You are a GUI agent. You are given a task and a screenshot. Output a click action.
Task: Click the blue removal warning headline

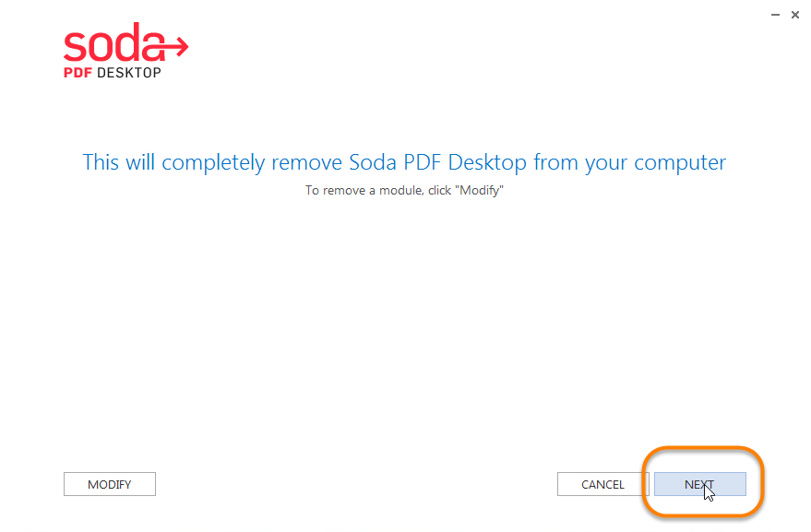(x=404, y=163)
